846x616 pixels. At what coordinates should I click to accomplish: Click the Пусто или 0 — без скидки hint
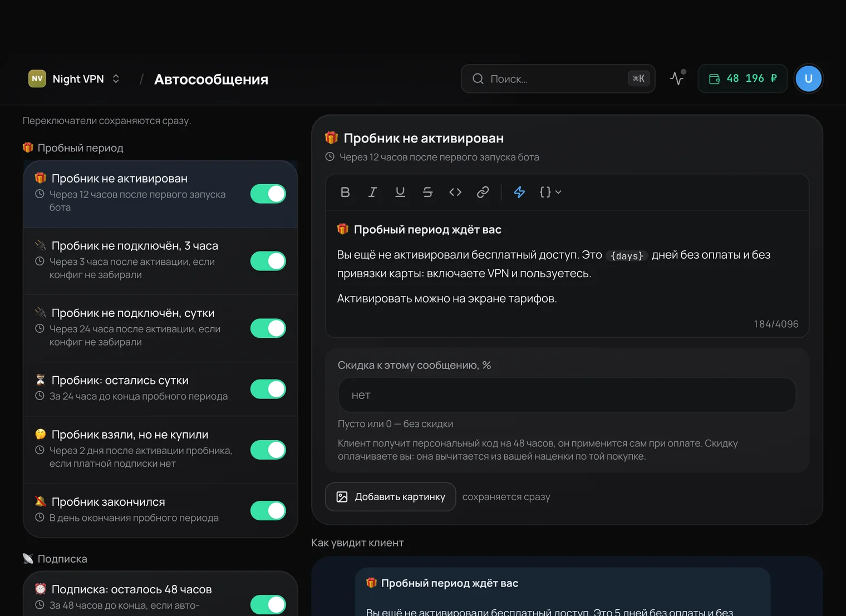(395, 424)
